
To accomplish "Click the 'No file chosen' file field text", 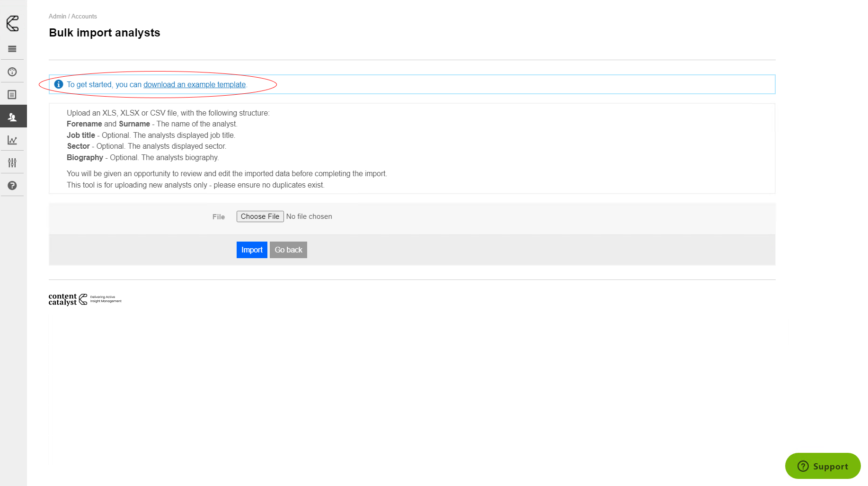I will point(309,216).
